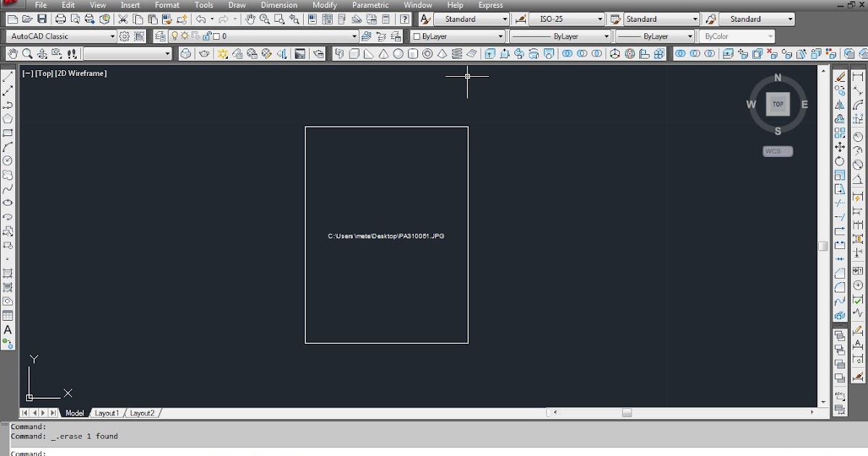Switch to the Layout2 tab
Image resolution: width=868 pixels, height=456 pixels.
click(x=142, y=413)
